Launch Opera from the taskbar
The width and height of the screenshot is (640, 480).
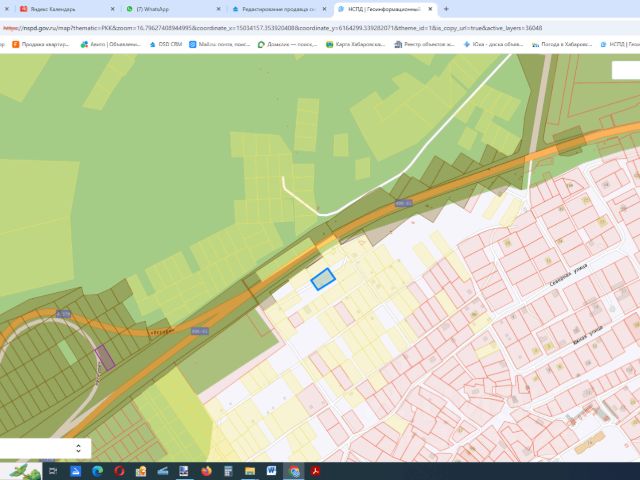119,471
